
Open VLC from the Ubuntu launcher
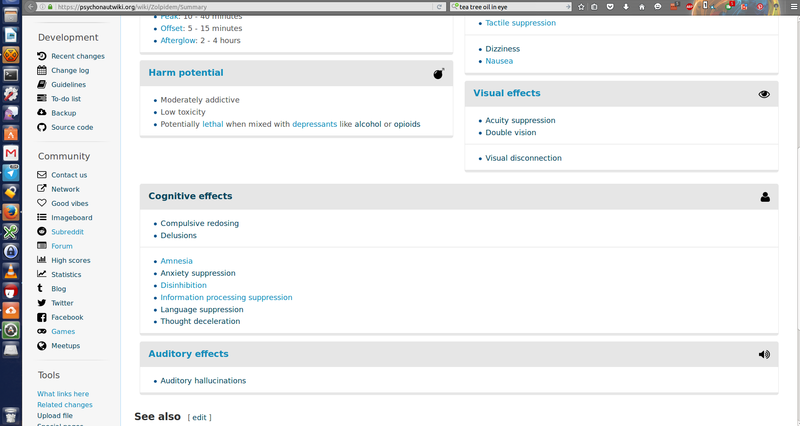tap(11, 271)
